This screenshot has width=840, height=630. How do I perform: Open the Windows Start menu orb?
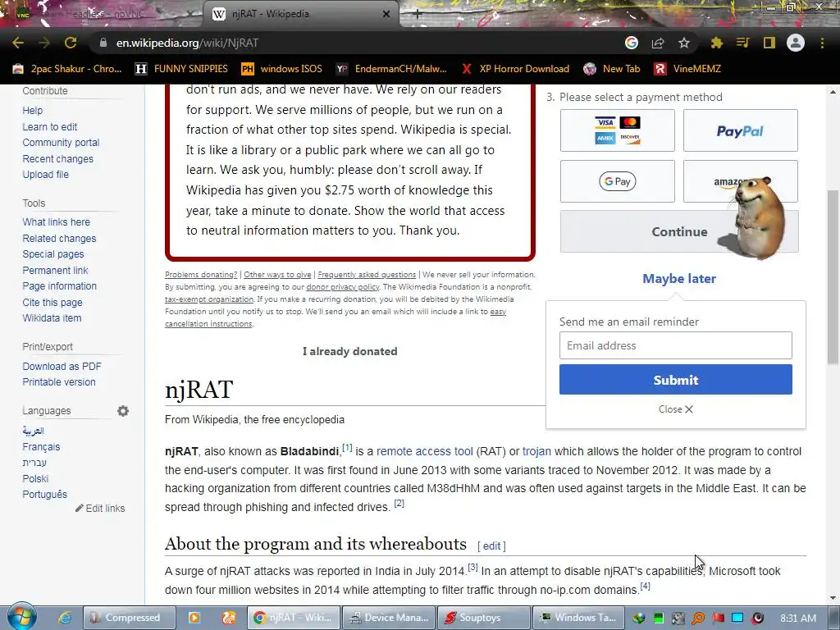pos(21,617)
